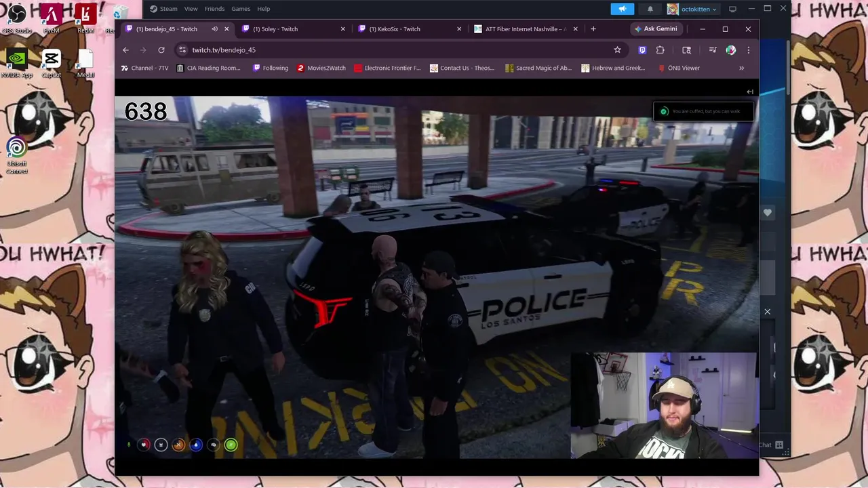Close the bendejo_45 Twitch tab

click(x=226, y=29)
